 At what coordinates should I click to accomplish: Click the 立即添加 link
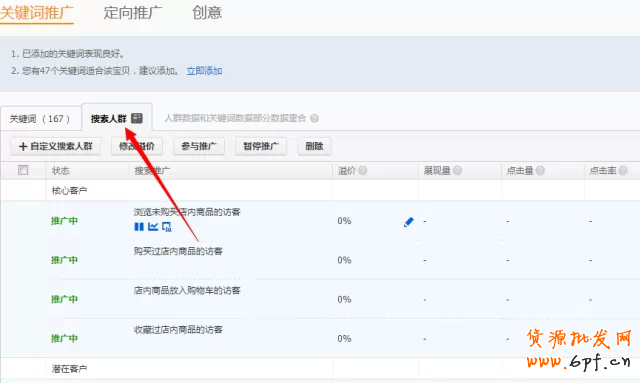coord(204,71)
